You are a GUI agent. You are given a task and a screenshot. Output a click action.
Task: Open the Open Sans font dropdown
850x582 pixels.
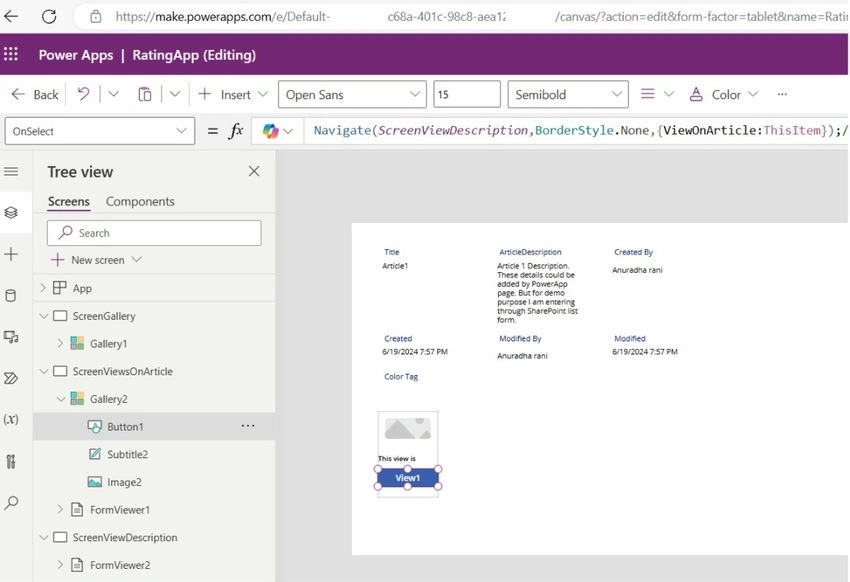point(352,94)
